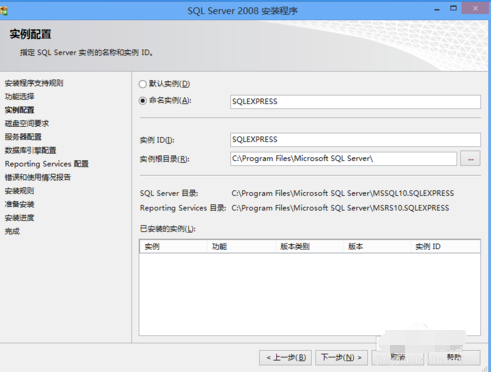Click the 取消 cancel button
The width and height of the screenshot is (491, 372).
(398, 358)
